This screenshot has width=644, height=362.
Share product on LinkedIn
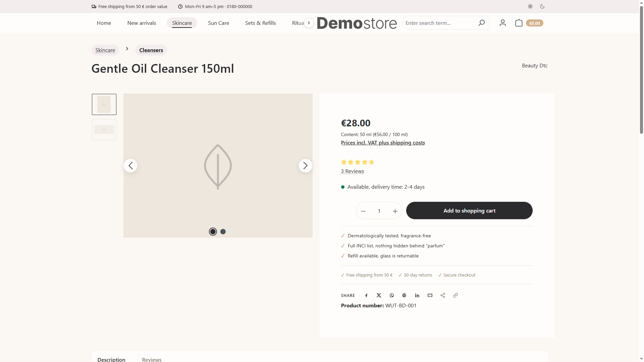[417, 295]
